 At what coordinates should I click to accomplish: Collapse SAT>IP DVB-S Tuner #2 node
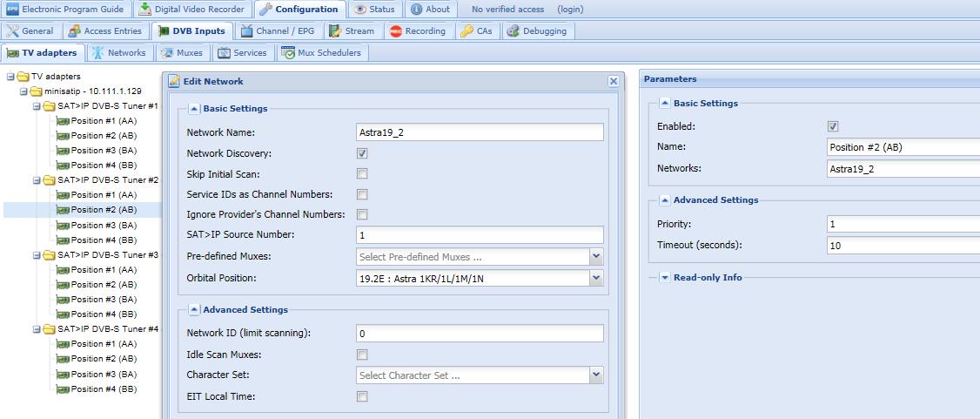(x=37, y=180)
